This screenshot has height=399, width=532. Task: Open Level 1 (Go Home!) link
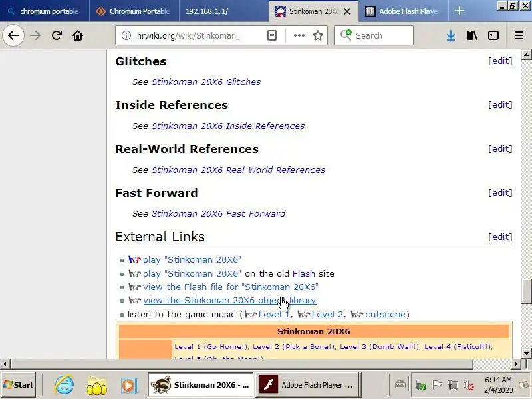pos(211,346)
